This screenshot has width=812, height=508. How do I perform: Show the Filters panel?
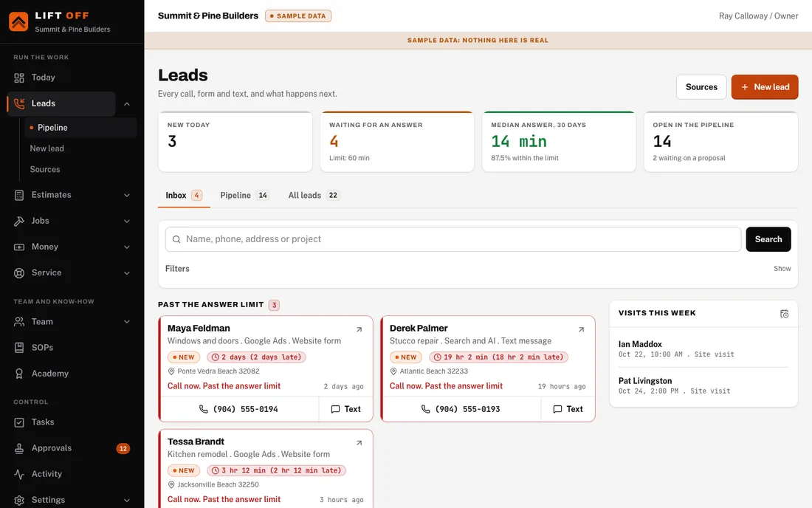tap(782, 269)
